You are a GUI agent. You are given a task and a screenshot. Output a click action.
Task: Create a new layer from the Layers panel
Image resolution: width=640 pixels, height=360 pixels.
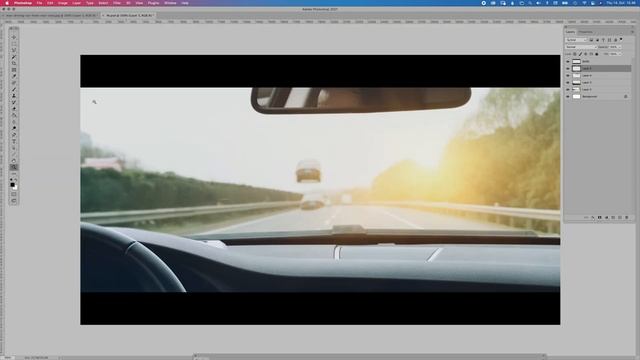(620, 218)
